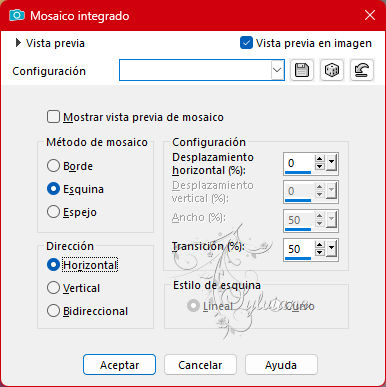The height and width of the screenshot is (387, 386).
Task: Choose the Vertical direction option
Action: pyautogui.click(x=53, y=288)
